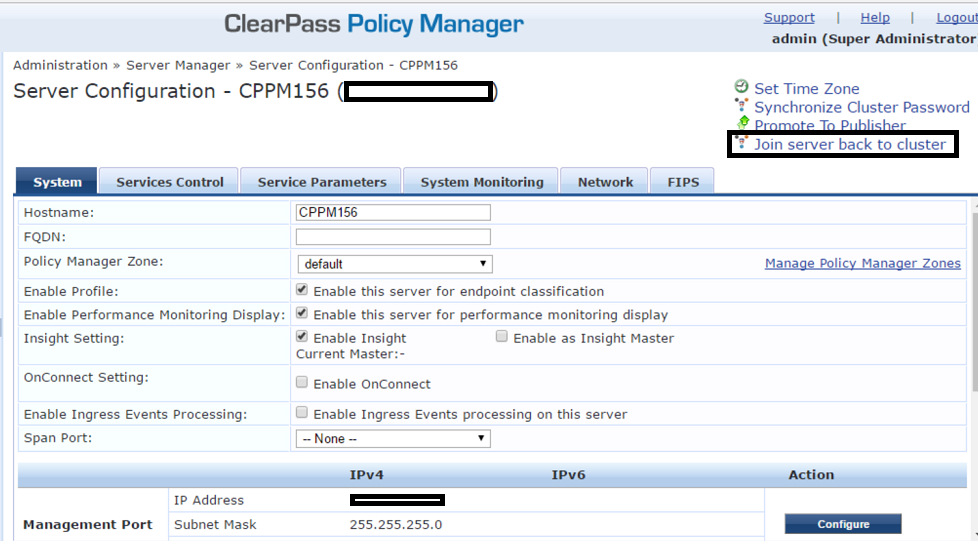Click the Promote To Publisher green arrow icon

point(742,123)
